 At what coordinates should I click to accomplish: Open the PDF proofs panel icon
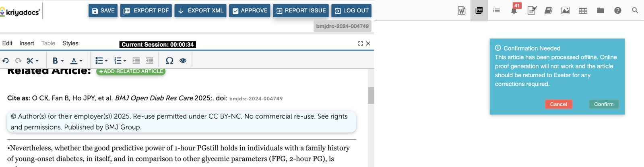pyautogui.click(x=479, y=10)
